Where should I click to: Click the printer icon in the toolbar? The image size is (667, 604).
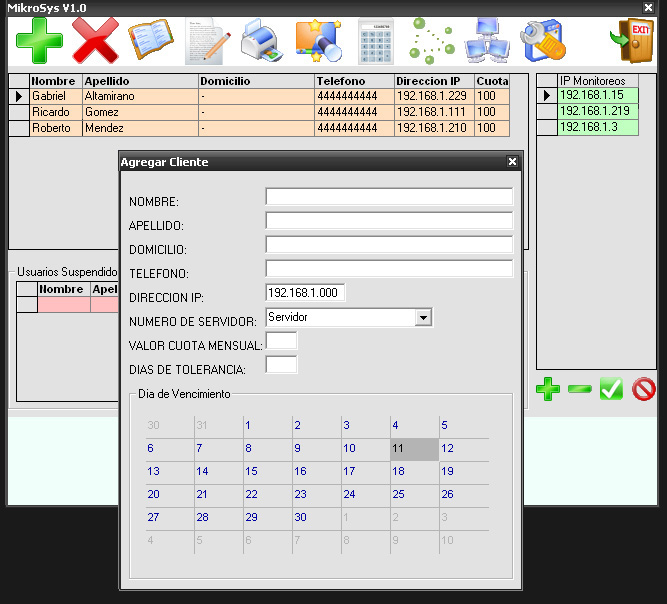click(x=263, y=41)
